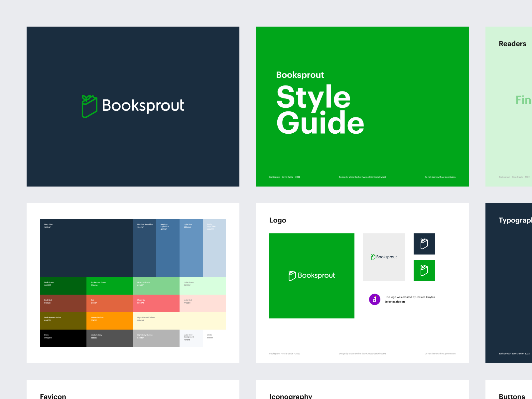This screenshot has height=399, width=532.
Task: Click the book-sprout logo icon on navy cover
Action: (89, 106)
